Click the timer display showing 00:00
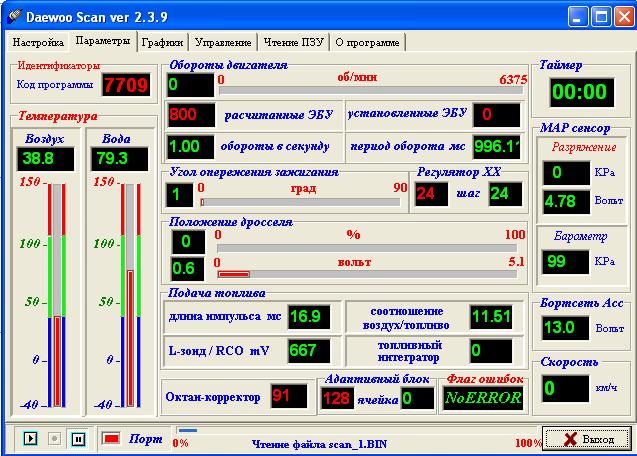The width and height of the screenshot is (637, 456). (x=580, y=93)
